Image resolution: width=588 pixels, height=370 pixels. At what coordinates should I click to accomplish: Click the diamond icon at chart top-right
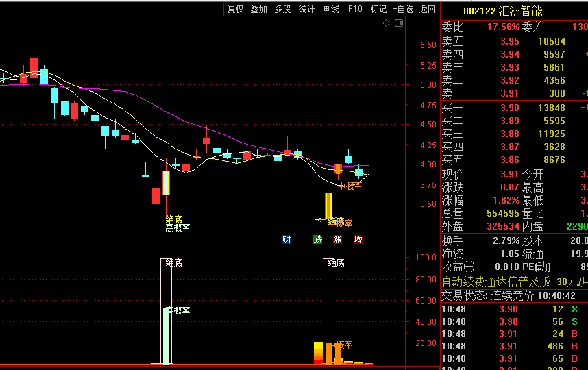(386, 23)
